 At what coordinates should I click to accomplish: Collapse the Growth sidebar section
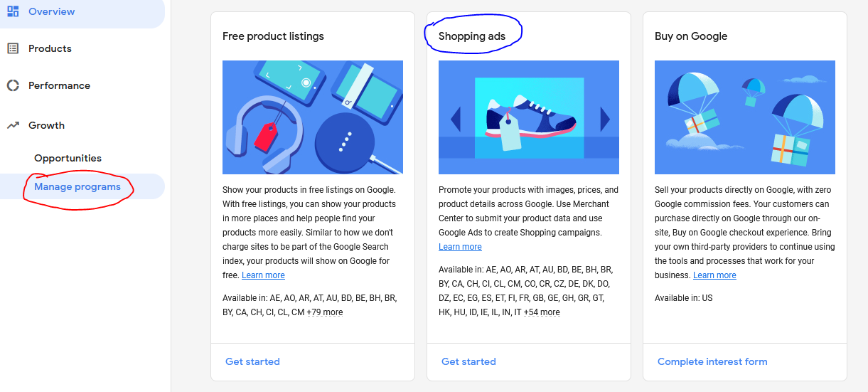click(46, 125)
